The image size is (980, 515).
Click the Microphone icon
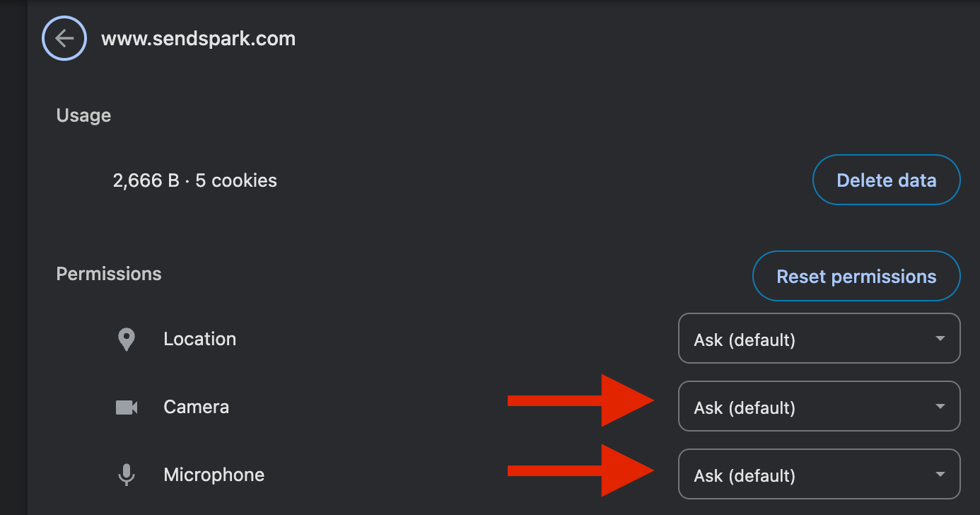point(127,475)
